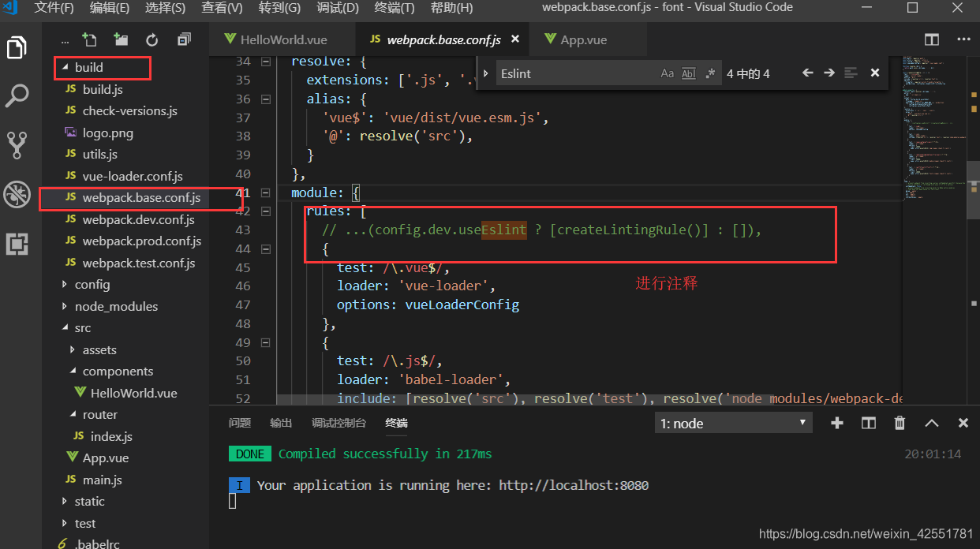Toggle Match Whole Word in find widget
This screenshot has width=980, height=549.
(689, 73)
